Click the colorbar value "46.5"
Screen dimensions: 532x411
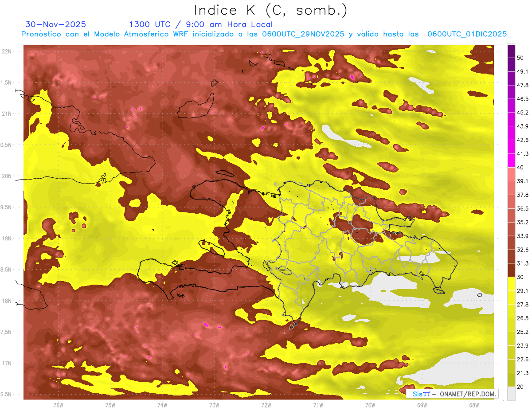pos(522,99)
